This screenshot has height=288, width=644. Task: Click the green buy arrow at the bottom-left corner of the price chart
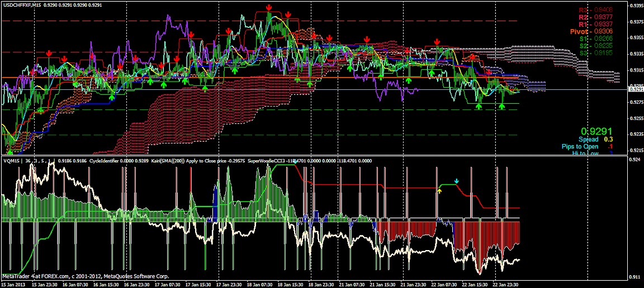10,151
